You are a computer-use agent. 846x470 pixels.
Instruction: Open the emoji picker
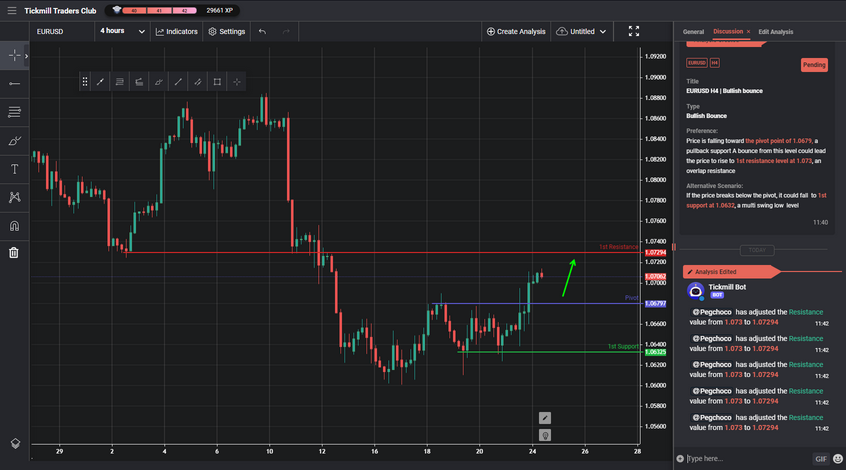click(x=837, y=459)
